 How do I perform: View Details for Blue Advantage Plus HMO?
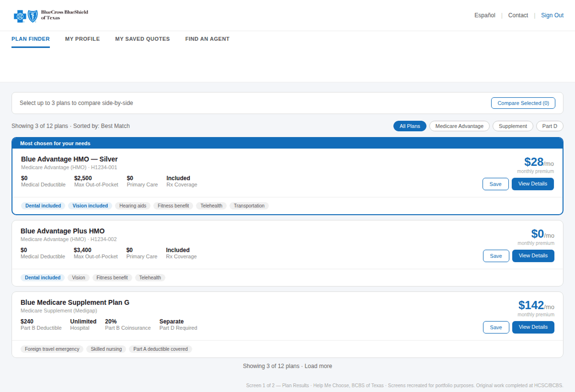[x=533, y=256]
